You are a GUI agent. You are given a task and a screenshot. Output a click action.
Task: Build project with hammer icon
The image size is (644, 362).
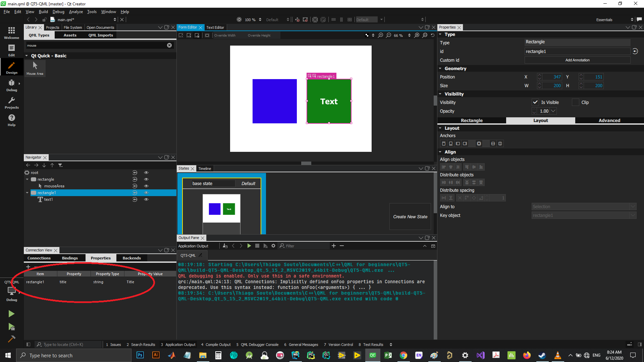11,339
